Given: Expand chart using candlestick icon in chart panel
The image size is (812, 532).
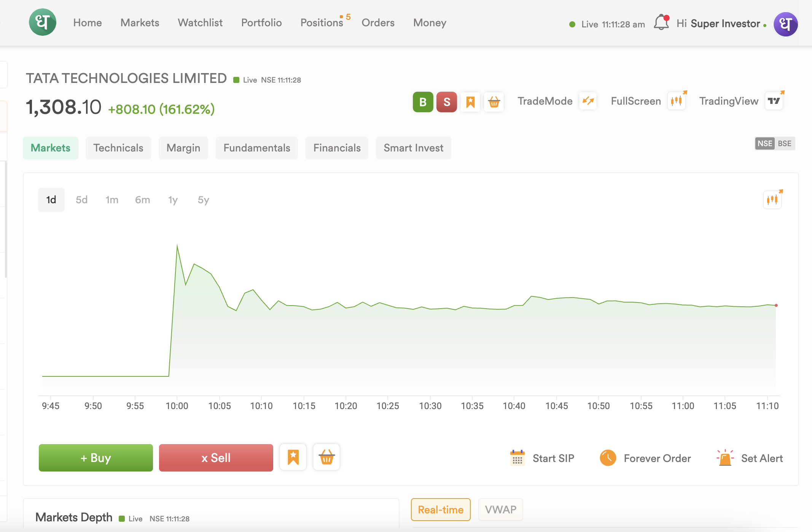Looking at the screenshot, I should pyautogui.click(x=773, y=199).
